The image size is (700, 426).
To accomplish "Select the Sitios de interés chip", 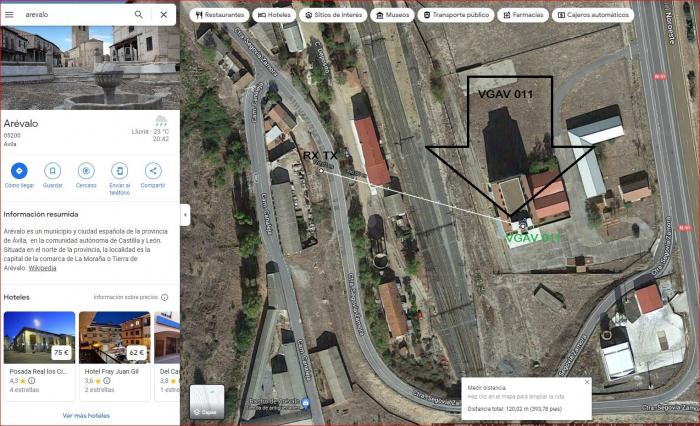I will pos(333,15).
